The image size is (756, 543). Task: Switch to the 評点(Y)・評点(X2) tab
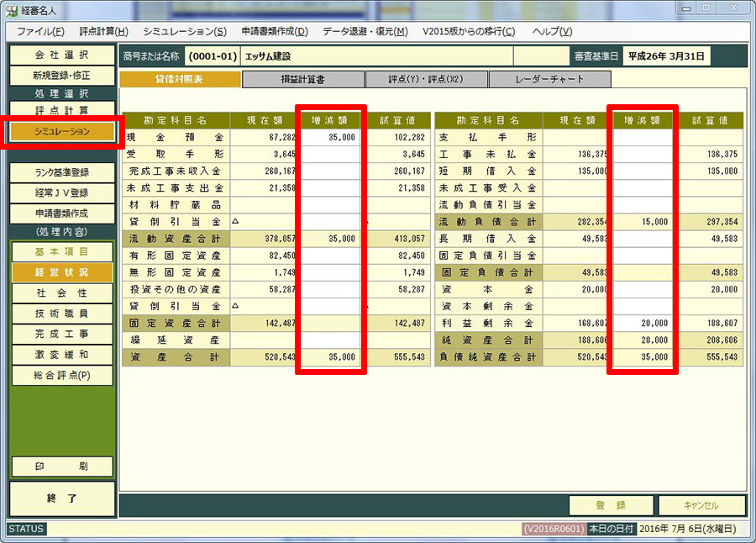(426, 79)
